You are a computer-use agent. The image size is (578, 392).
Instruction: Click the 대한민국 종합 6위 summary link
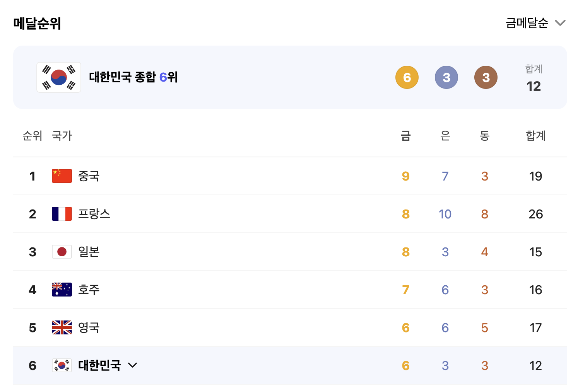point(133,77)
